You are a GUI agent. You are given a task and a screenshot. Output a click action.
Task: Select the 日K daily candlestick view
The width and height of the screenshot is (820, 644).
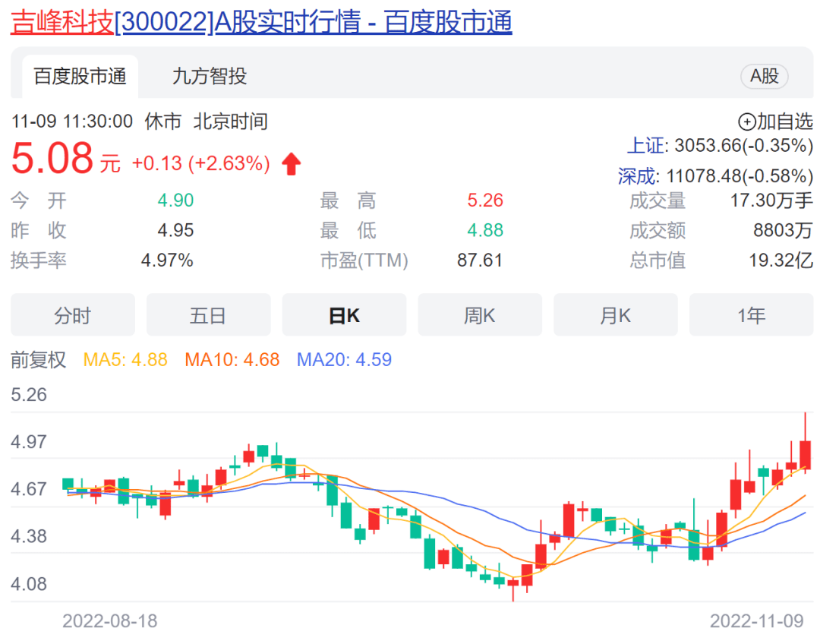tap(344, 315)
